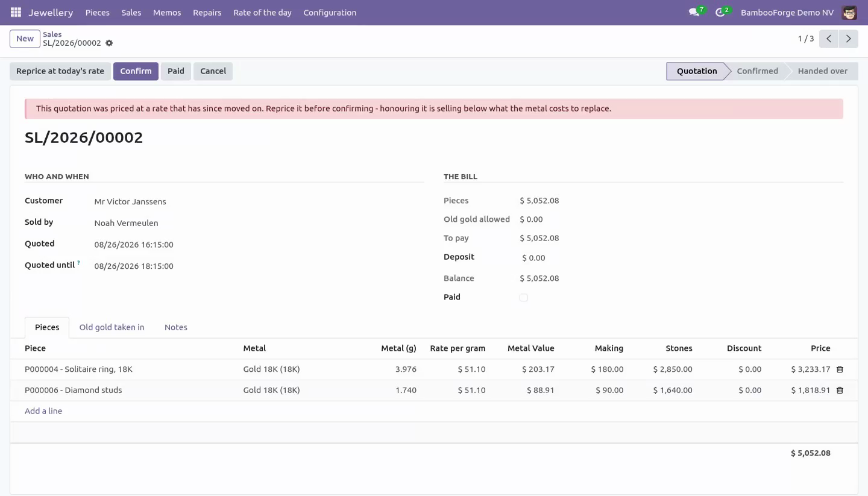This screenshot has width=868, height=496.
Task: Open the BambooForge Demo NV company switcher
Action: point(787,13)
